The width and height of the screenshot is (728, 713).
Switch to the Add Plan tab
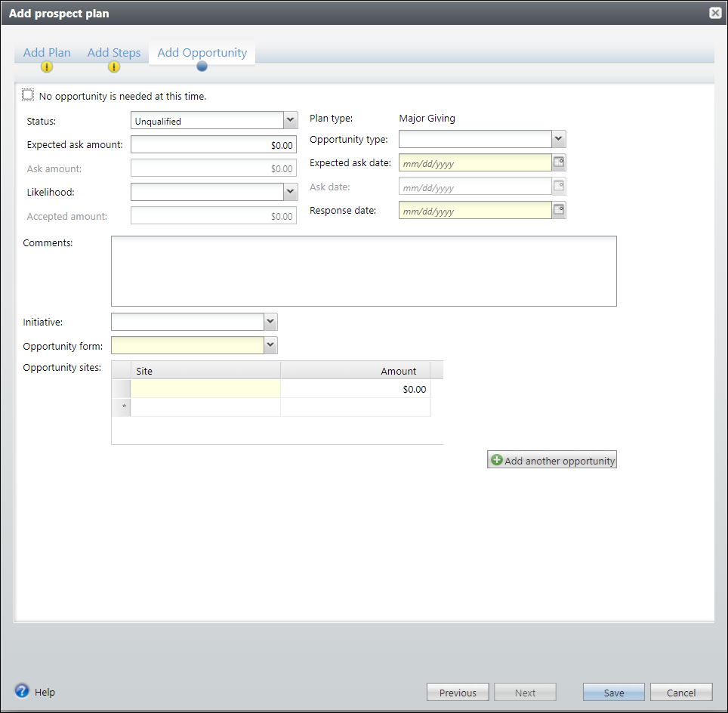click(x=47, y=52)
